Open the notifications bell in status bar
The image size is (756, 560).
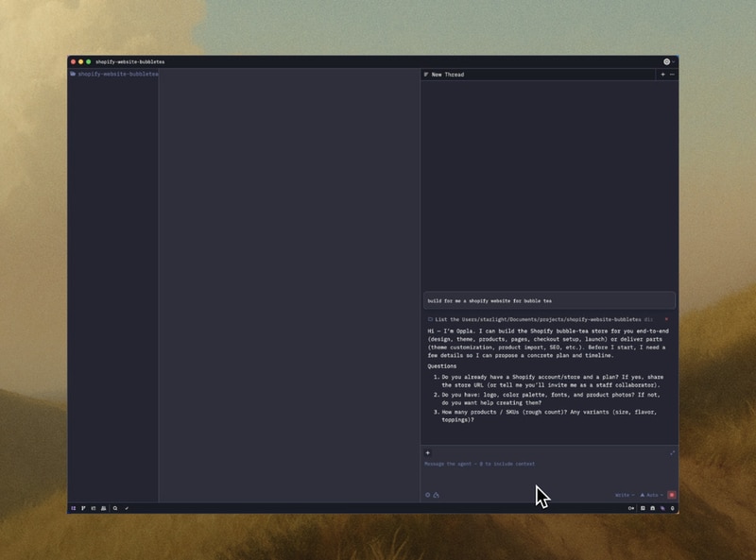[x=672, y=508]
